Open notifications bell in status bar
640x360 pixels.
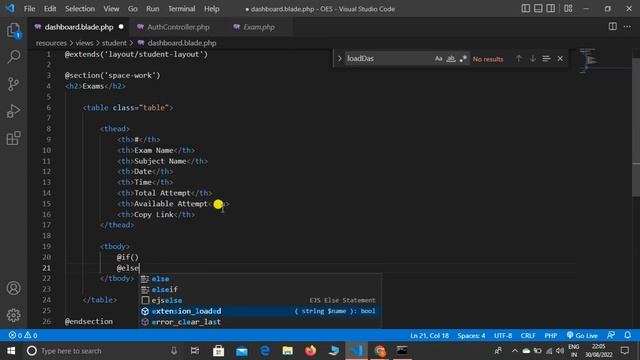coord(627,335)
